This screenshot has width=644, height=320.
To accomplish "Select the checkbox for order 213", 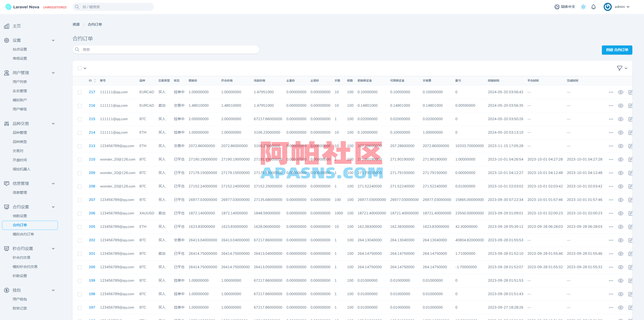I will 80,146.
